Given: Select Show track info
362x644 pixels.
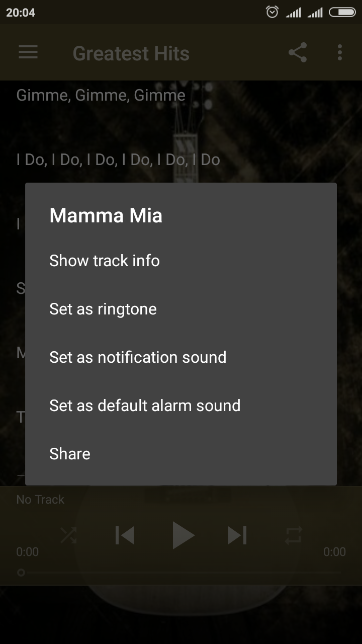Looking at the screenshot, I should [x=105, y=261].
